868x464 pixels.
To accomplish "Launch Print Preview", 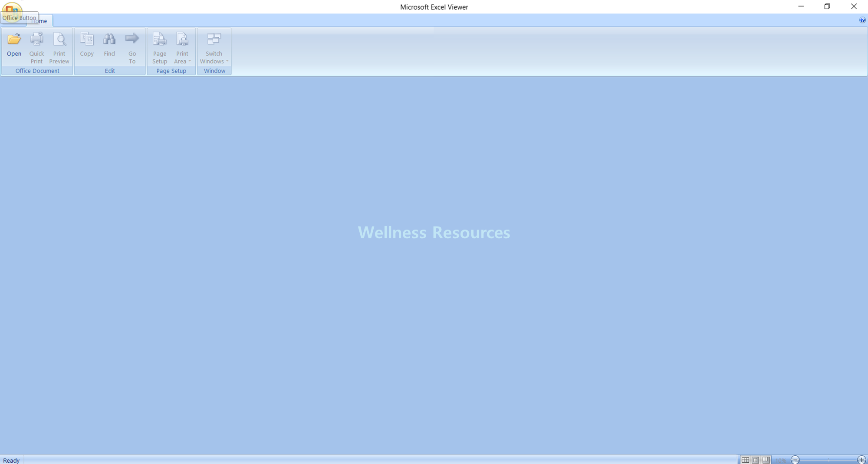I will [59, 48].
